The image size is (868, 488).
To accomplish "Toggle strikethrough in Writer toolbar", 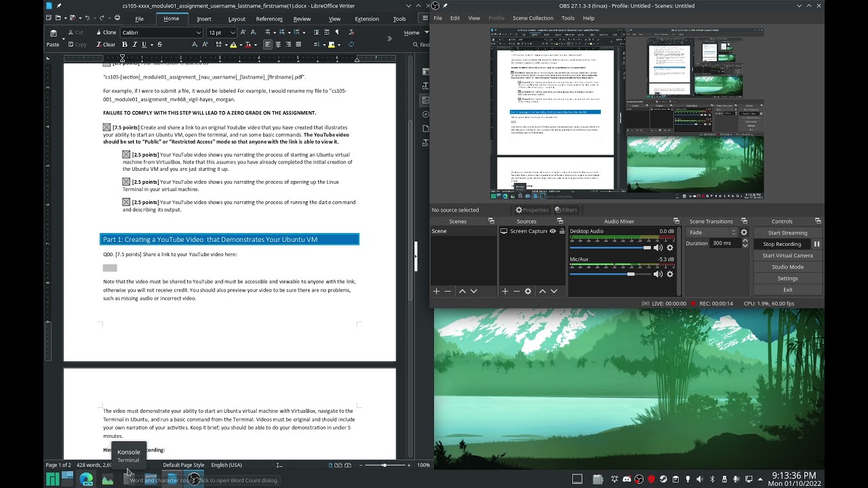I will 159,45.
